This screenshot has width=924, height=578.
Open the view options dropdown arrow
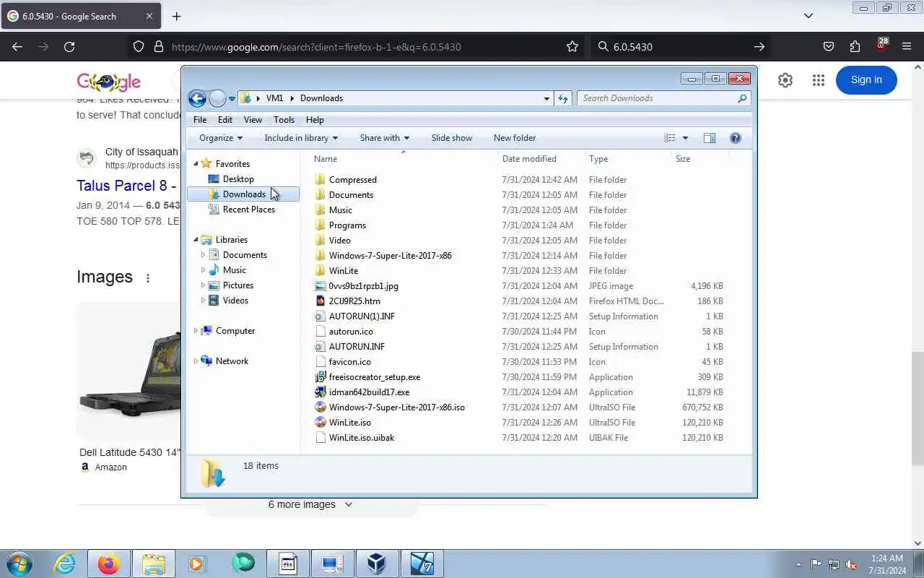coord(685,138)
